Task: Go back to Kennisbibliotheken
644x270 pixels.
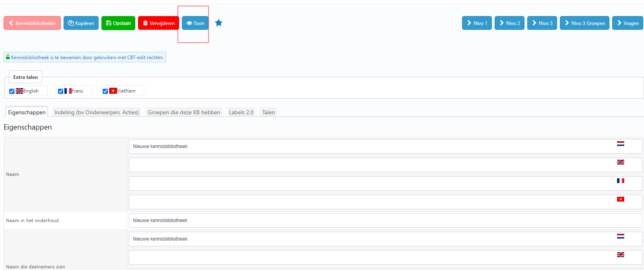Action: 32,23
